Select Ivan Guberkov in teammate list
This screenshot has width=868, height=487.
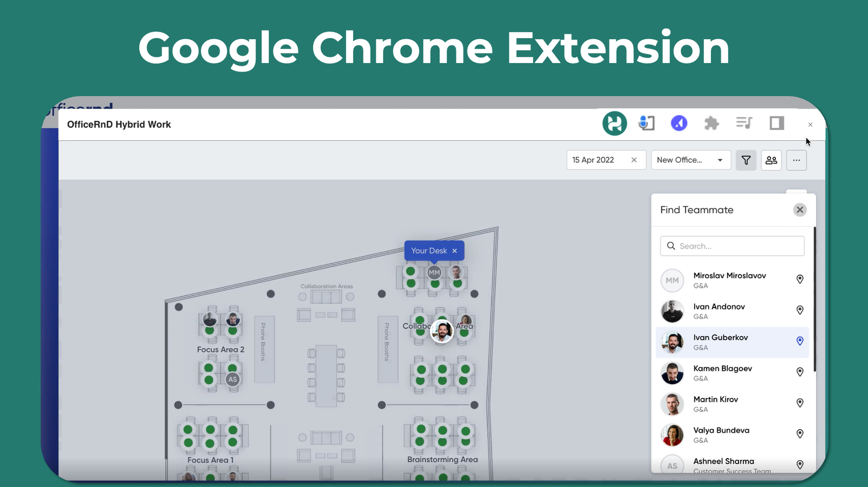click(733, 342)
